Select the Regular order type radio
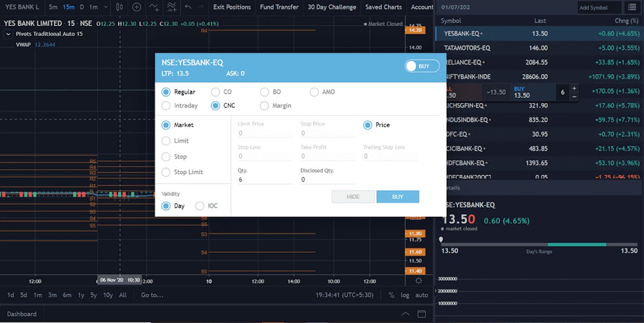The width and height of the screenshot is (644, 323). pyautogui.click(x=166, y=92)
